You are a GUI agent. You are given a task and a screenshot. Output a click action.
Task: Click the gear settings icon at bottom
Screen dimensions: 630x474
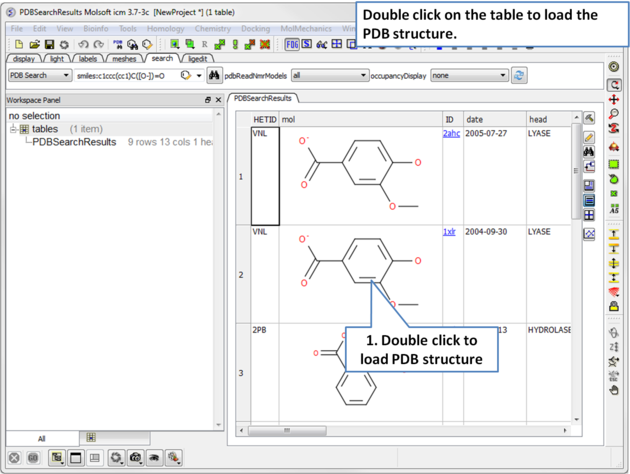click(116, 457)
